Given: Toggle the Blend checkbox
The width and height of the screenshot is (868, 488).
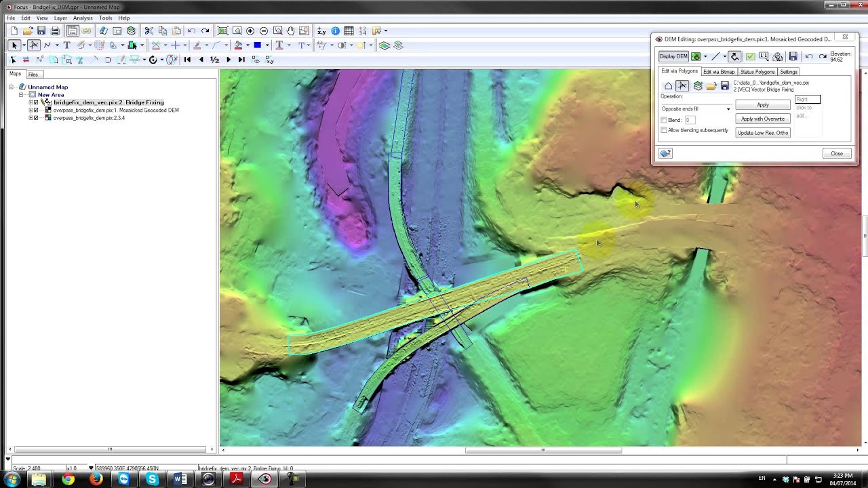Looking at the screenshot, I should (664, 120).
